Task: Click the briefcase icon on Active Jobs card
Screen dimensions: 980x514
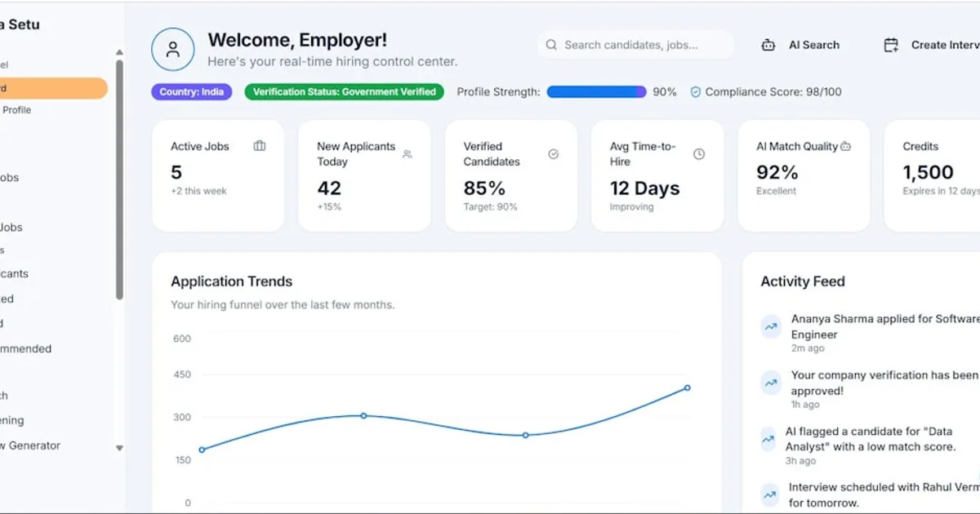Action: click(x=259, y=144)
